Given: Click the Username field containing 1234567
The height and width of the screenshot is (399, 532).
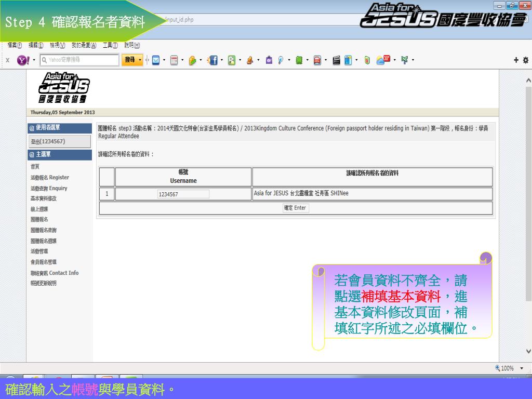Looking at the screenshot, I should click(x=183, y=194).
